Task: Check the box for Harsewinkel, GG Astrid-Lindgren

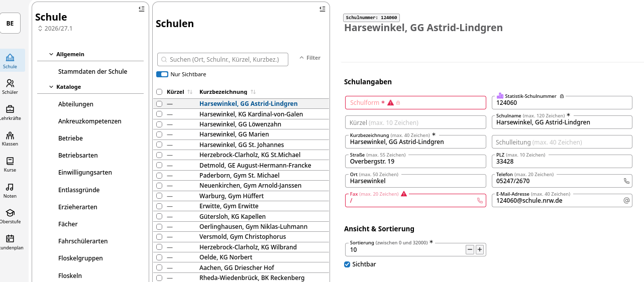Action: click(x=159, y=104)
